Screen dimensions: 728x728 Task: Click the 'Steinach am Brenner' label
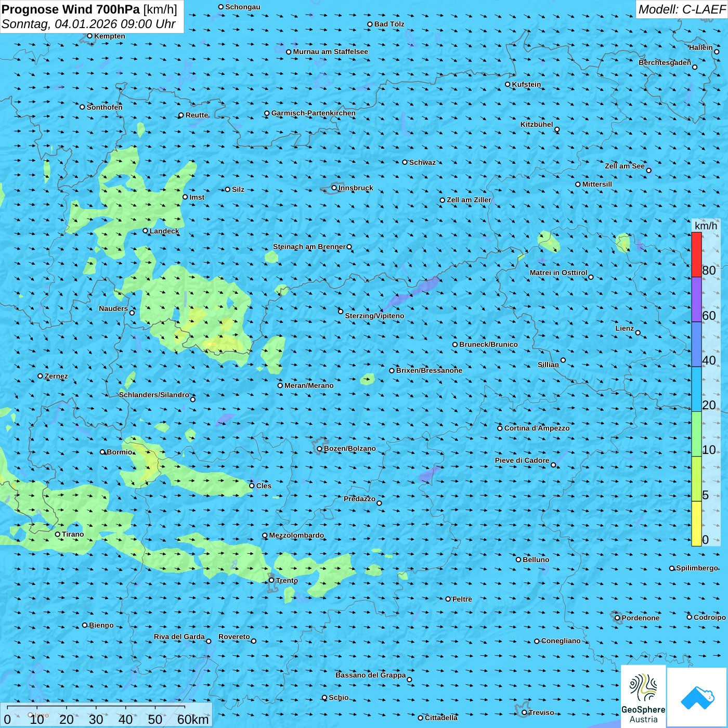pos(309,246)
